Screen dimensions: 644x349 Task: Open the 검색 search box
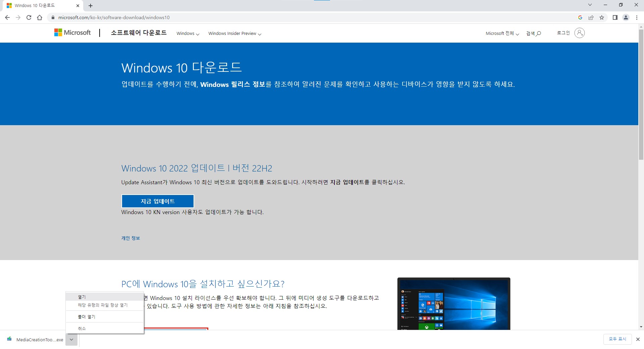point(533,34)
